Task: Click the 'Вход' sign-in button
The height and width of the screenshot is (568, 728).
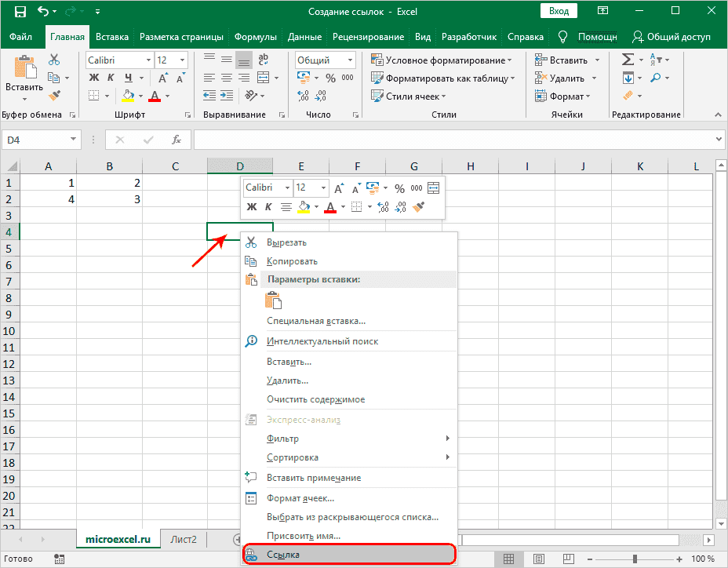Action: (559, 12)
